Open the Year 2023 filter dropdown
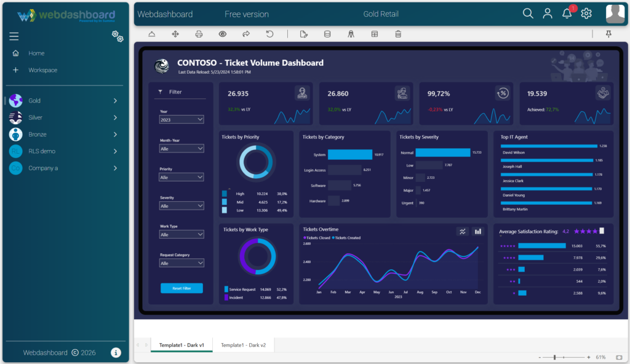The width and height of the screenshot is (630, 364). 181,120
